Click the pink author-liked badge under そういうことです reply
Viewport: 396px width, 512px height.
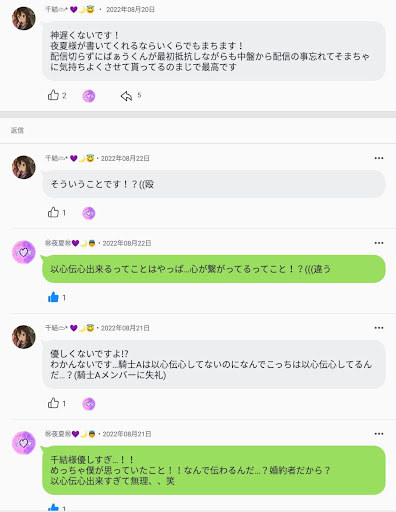pyautogui.click(x=89, y=213)
